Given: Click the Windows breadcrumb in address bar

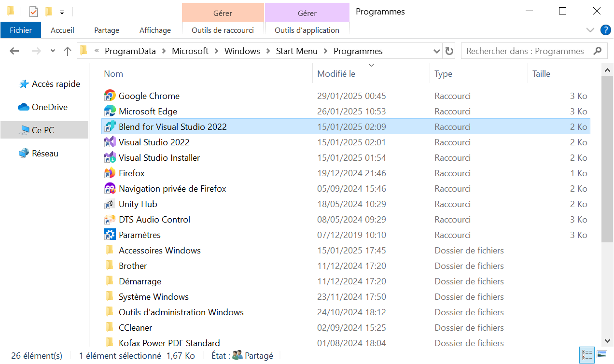Looking at the screenshot, I should (x=242, y=51).
